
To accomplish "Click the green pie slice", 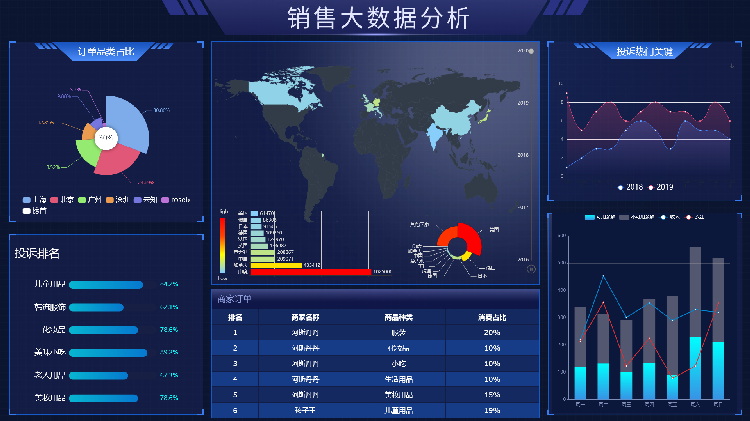I will point(88,152).
